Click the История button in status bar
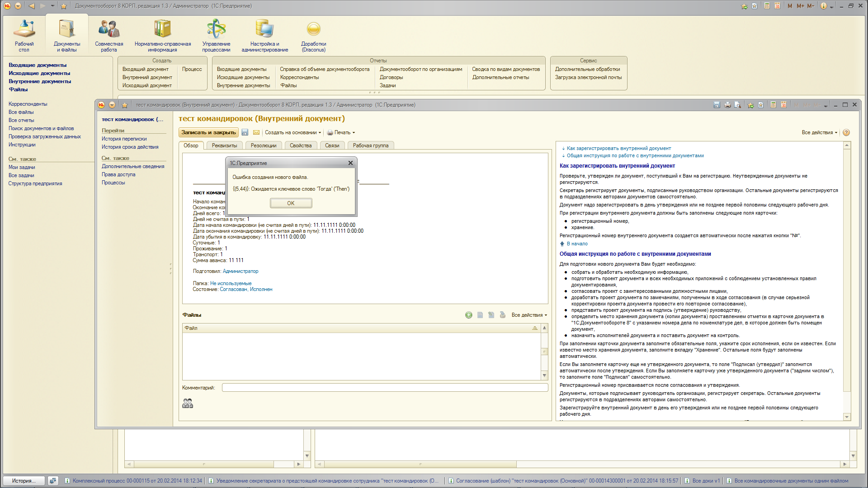The image size is (868, 488). 24,481
